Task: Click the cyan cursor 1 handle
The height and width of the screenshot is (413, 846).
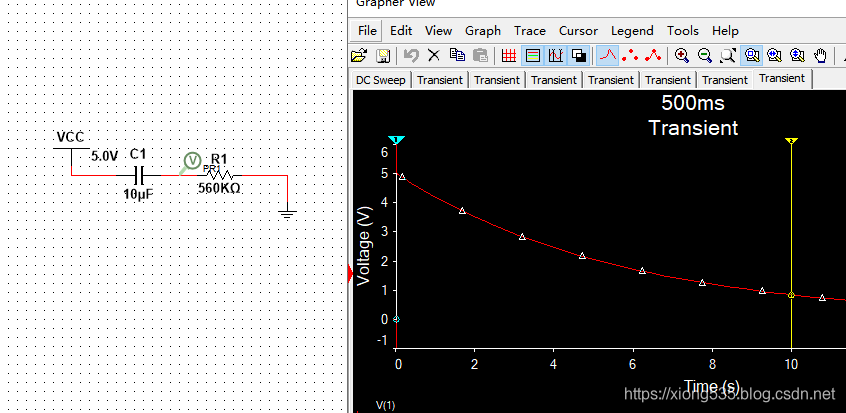Action: tap(396, 140)
